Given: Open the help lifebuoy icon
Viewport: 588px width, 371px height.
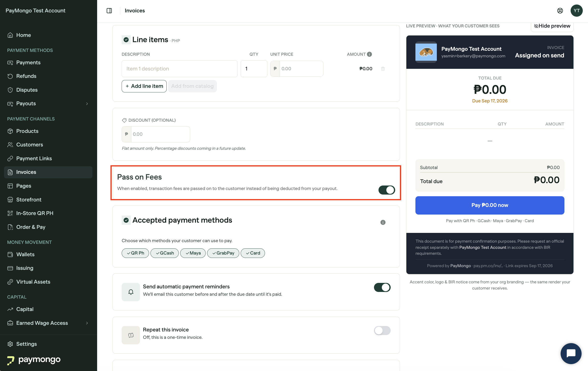Looking at the screenshot, I should coord(560,10).
